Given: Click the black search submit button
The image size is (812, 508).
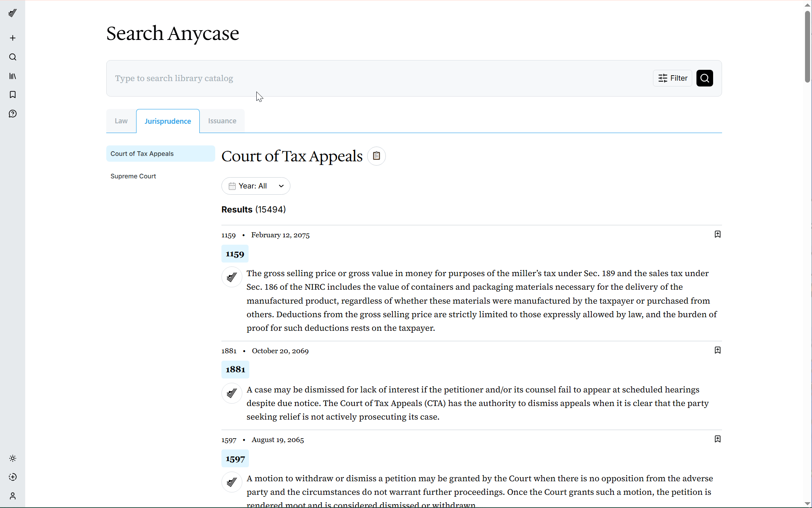Looking at the screenshot, I should [704, 78].
